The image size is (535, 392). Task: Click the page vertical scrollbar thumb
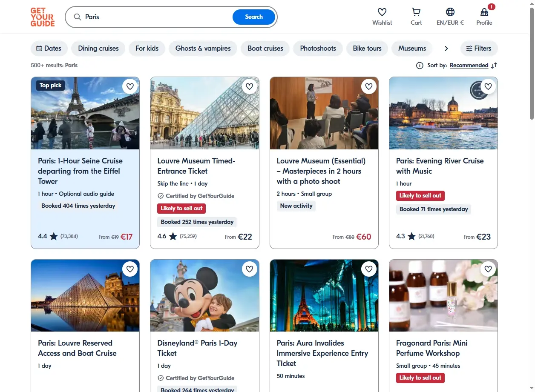(531, 64)
